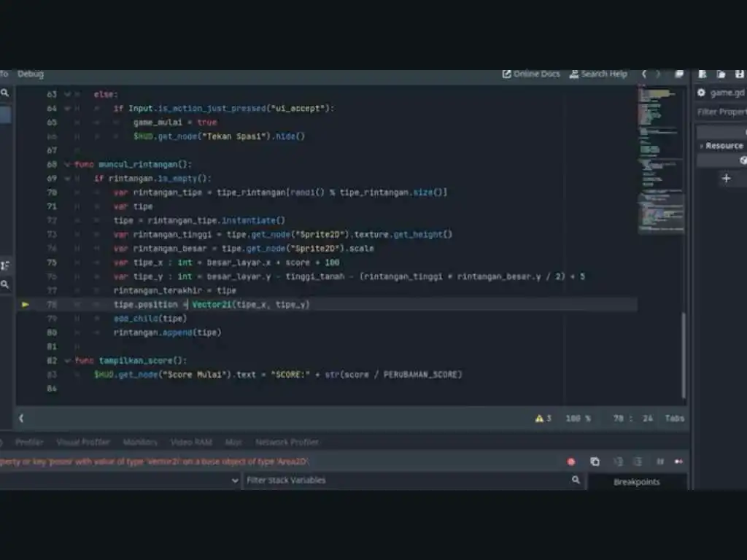Viewport: 747px width, 560px height.
Task: Toggle alphabetical sort of methods icon
Action: coord(5,265)
